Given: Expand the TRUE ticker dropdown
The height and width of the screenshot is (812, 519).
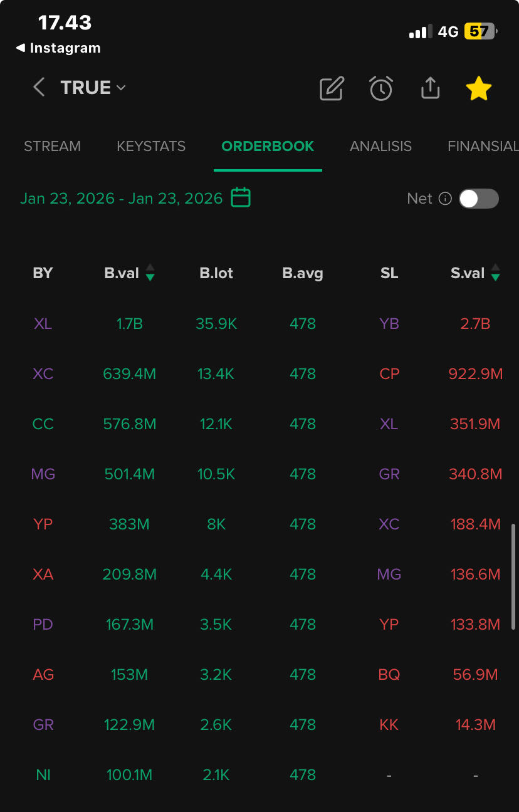Looking at the screenshot, I should point(121,88).
